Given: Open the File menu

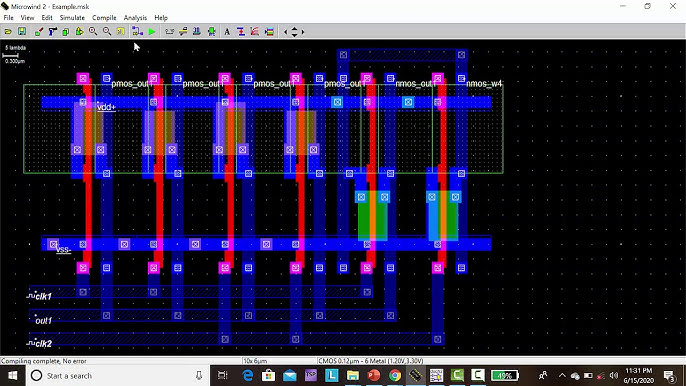Looking at the screenshot, I should pos(8,18).
